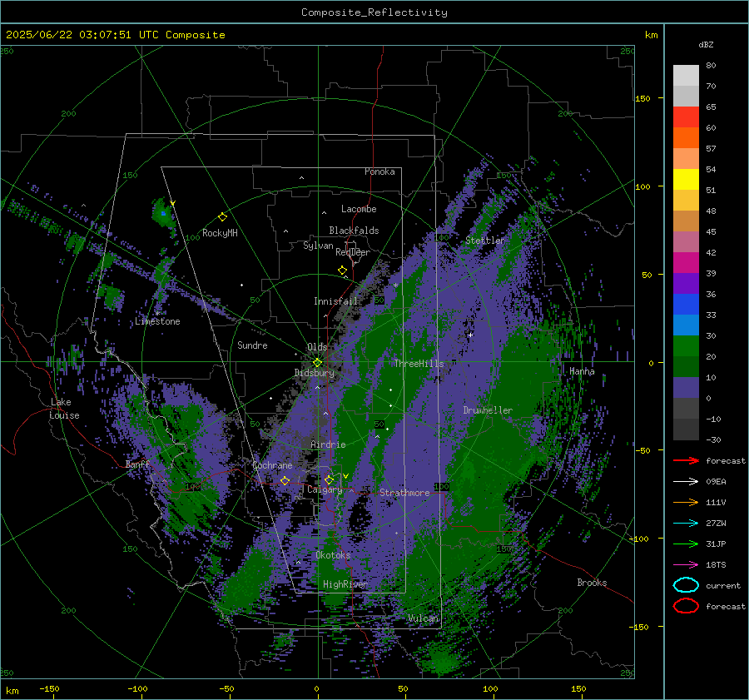Click yellow diamond marker below RedDeer
The width and height of the screenshot is (749, 700).
coord(342,271)
